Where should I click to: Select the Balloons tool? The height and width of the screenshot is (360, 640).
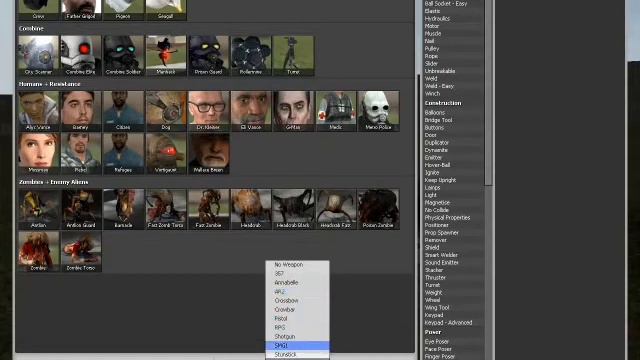tap(435, 113)
